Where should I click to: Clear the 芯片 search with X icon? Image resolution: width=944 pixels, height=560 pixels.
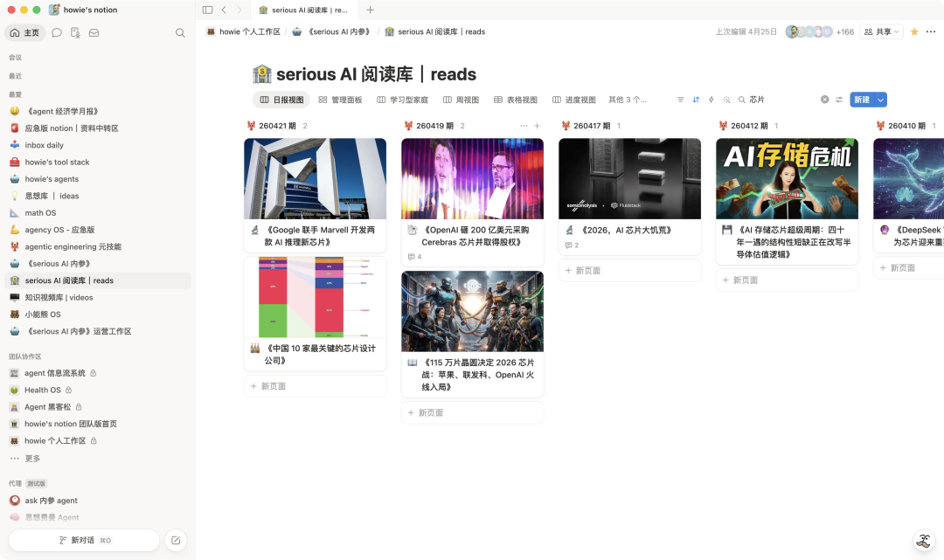point(825,100)
